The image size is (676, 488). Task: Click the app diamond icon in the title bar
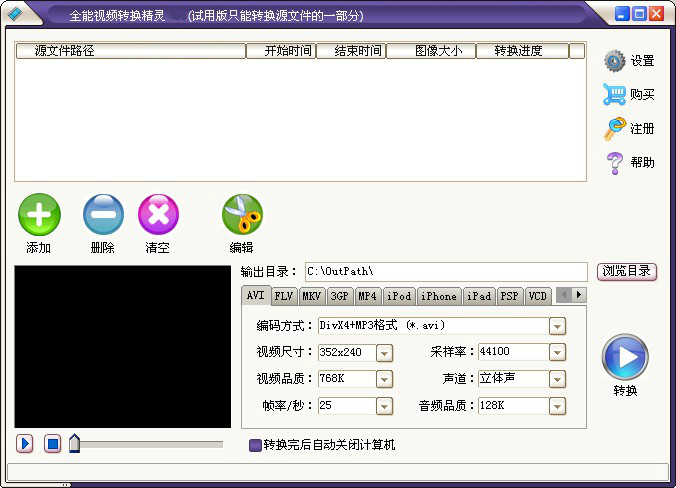coord(16,14)
